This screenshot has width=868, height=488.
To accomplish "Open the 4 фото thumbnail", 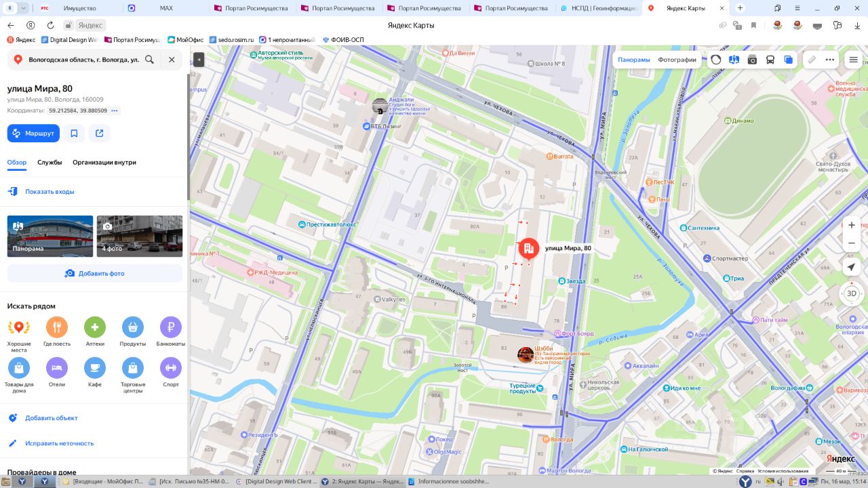I will coord(140,236).
